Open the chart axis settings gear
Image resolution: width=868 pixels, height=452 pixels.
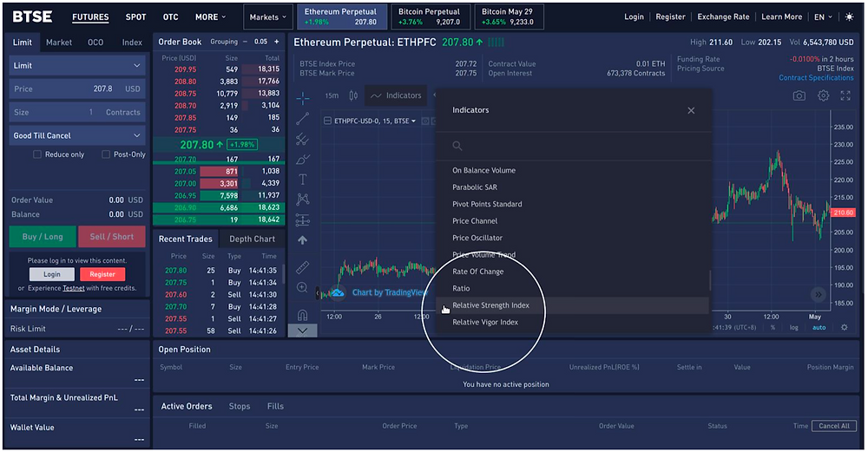pos(845,327)
